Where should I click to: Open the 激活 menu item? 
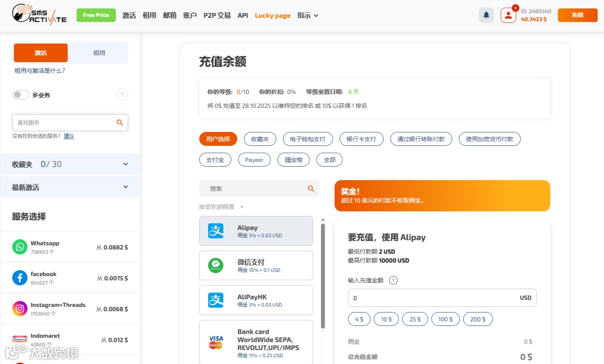coord(129,16)
